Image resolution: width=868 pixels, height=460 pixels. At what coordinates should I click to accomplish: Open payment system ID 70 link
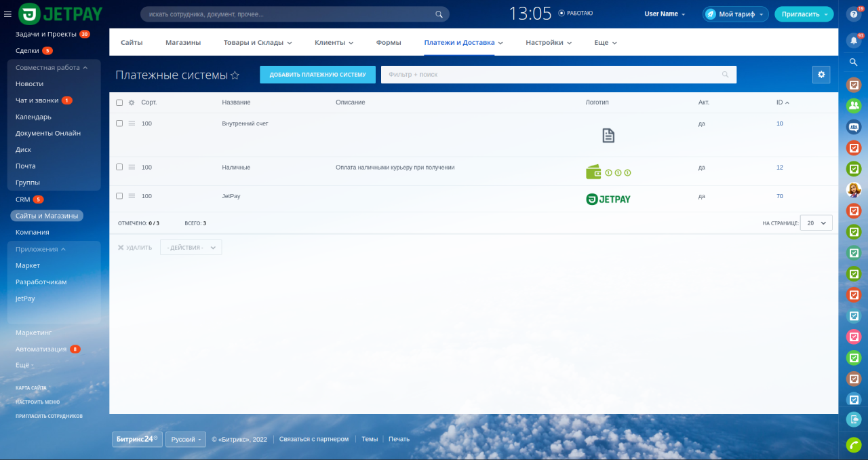pyautogui.click(x=780, y=196)
